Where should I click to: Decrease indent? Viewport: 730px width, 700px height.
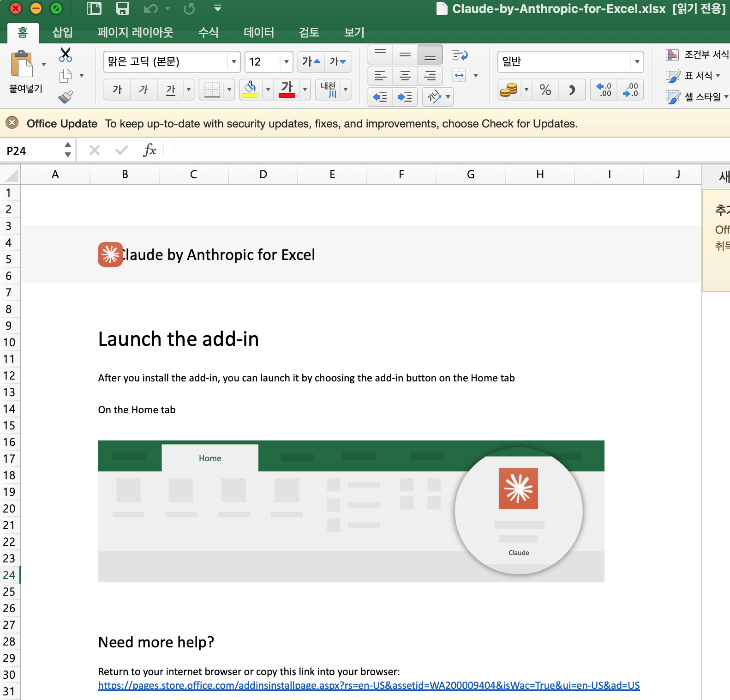[x=380, y=97]
